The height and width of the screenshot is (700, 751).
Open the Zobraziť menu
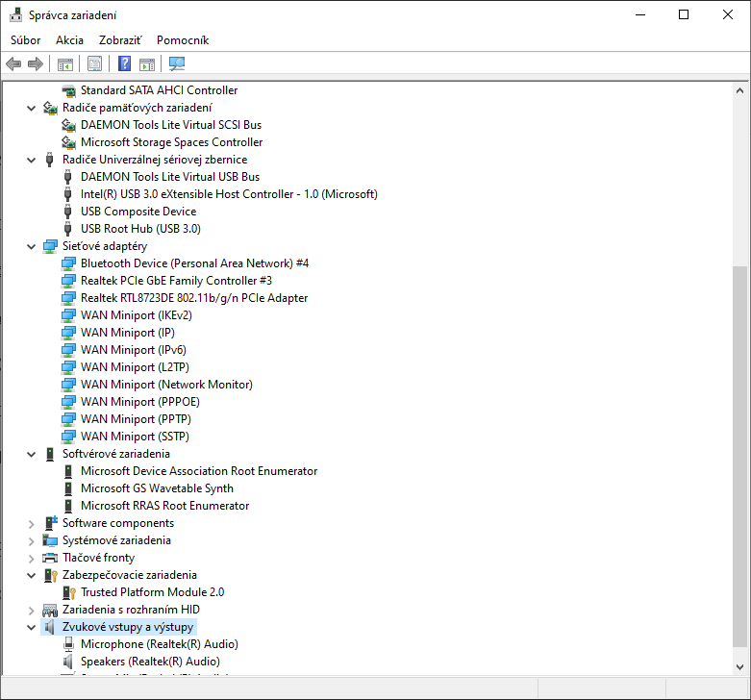pyautogui.click(x=119, y=40)
